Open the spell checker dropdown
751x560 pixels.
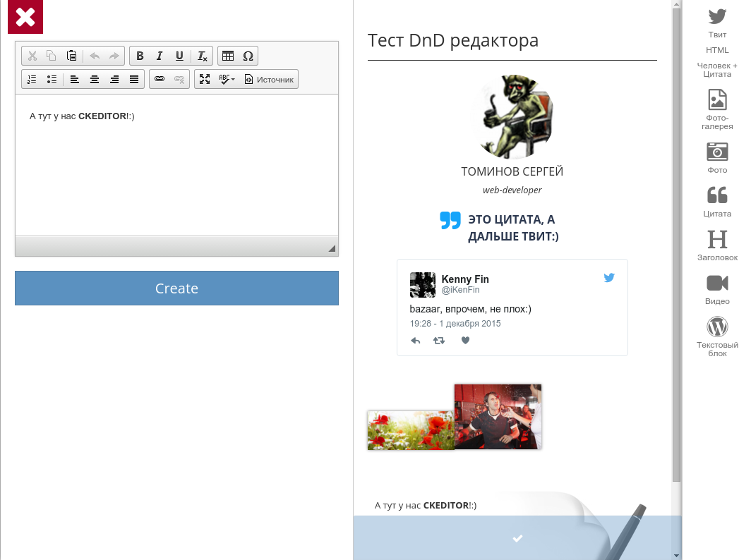pos(227,80)
